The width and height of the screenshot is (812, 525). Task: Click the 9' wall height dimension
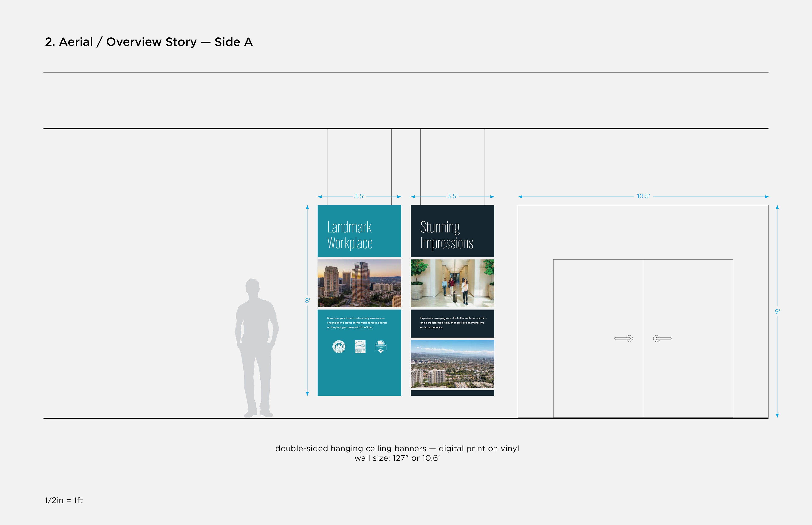[777, 311]
